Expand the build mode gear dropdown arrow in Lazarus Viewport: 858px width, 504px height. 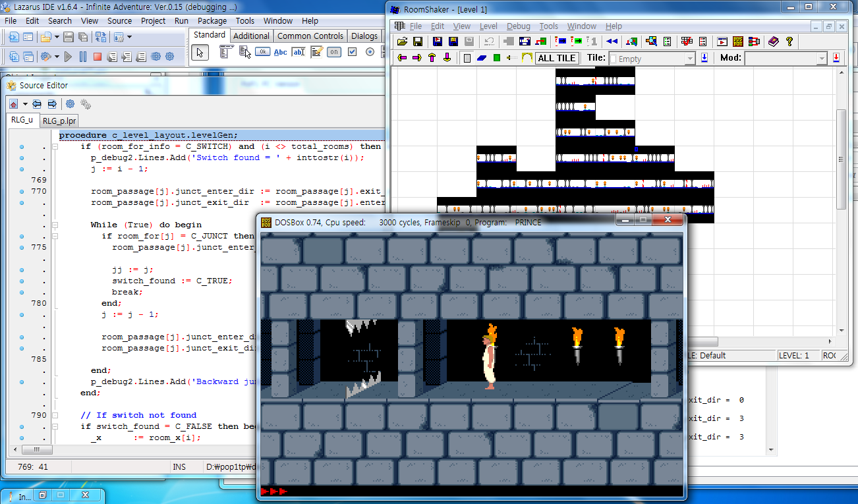pos(57,57)
